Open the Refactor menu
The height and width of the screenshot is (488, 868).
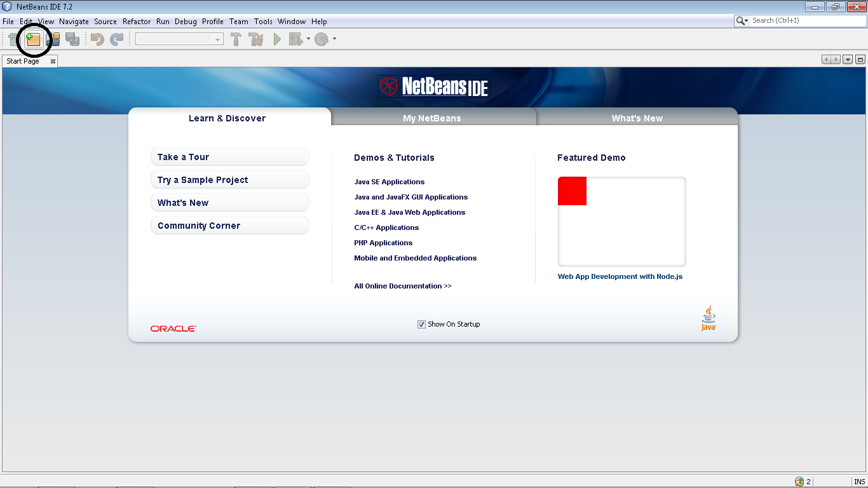tap(137, 22)
